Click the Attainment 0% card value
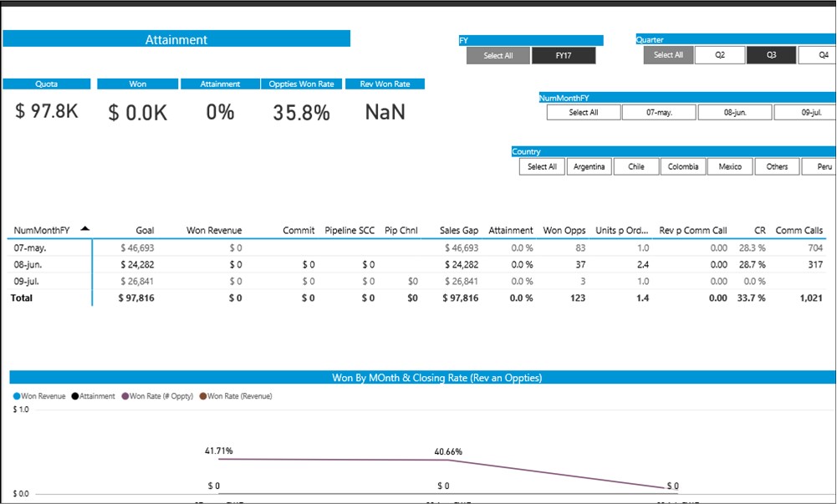 pyautogui.click(x=221, y=112)
